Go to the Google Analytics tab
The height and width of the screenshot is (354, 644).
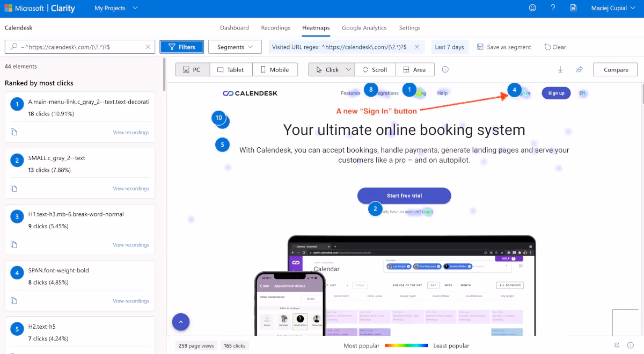coord(364,28)
